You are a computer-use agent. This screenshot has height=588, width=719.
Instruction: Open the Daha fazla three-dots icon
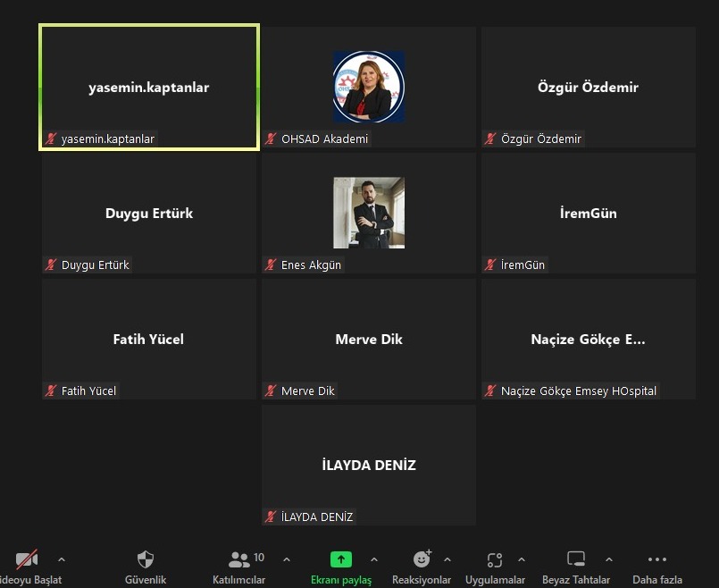[x=657, y=559]
